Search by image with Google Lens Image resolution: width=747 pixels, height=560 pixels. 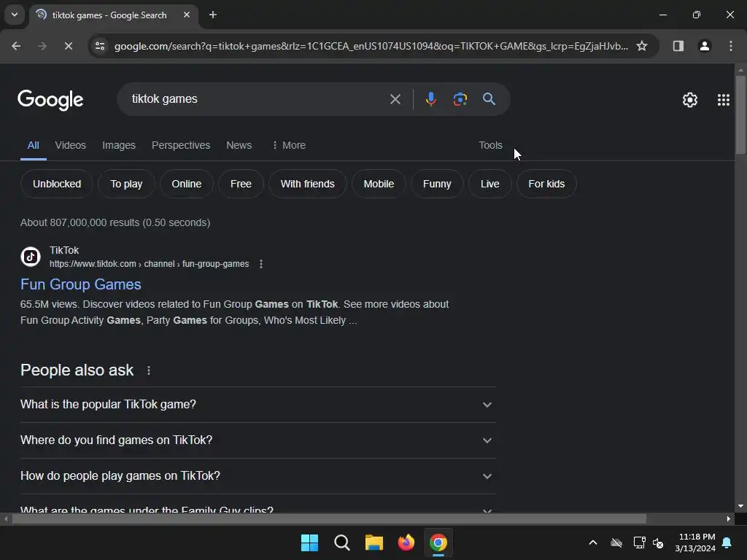pyautogui.click(x=460, y=99)
